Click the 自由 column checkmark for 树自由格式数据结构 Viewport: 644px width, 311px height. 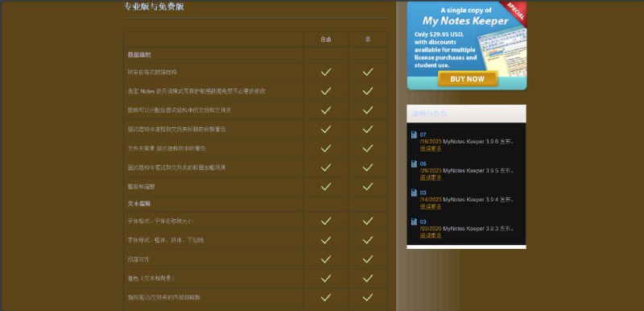(326, 72)
